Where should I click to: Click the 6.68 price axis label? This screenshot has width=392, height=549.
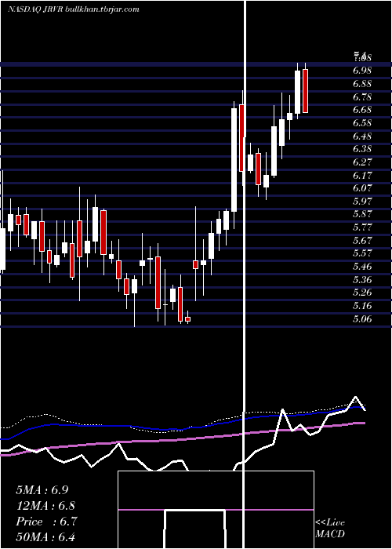click(x=362, y=110)
